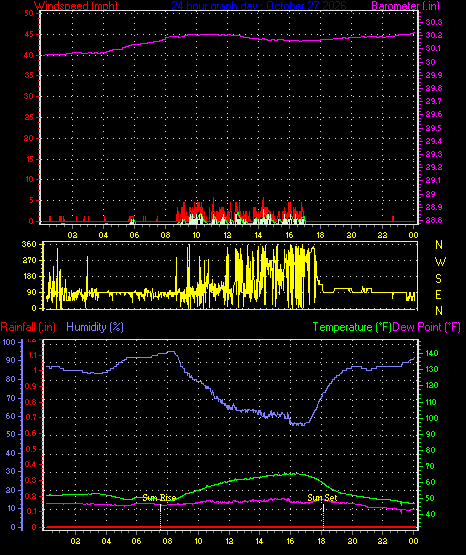
Task: Click 50 on the humidity axis
Action: 11,434
